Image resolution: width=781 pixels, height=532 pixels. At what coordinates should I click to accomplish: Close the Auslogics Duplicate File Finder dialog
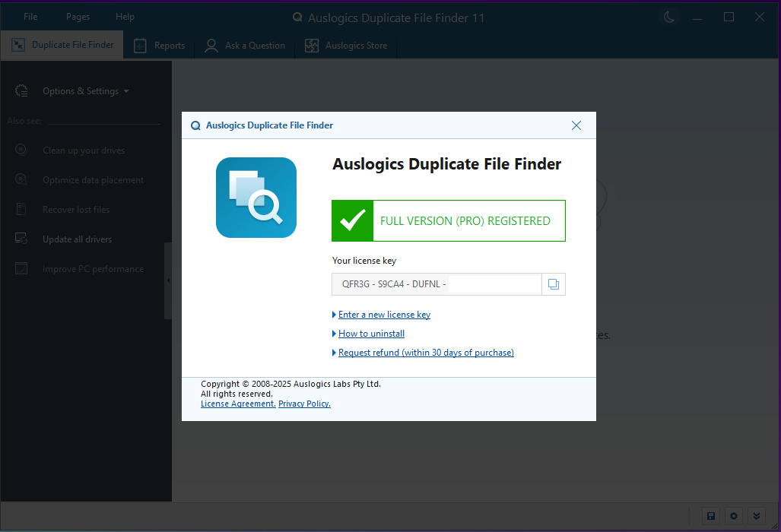[x=576, y=125]
